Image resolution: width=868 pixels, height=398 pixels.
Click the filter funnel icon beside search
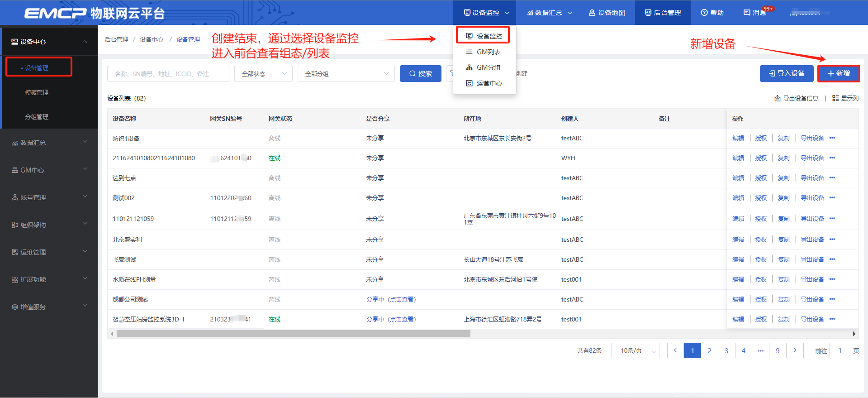pos(451,73)
